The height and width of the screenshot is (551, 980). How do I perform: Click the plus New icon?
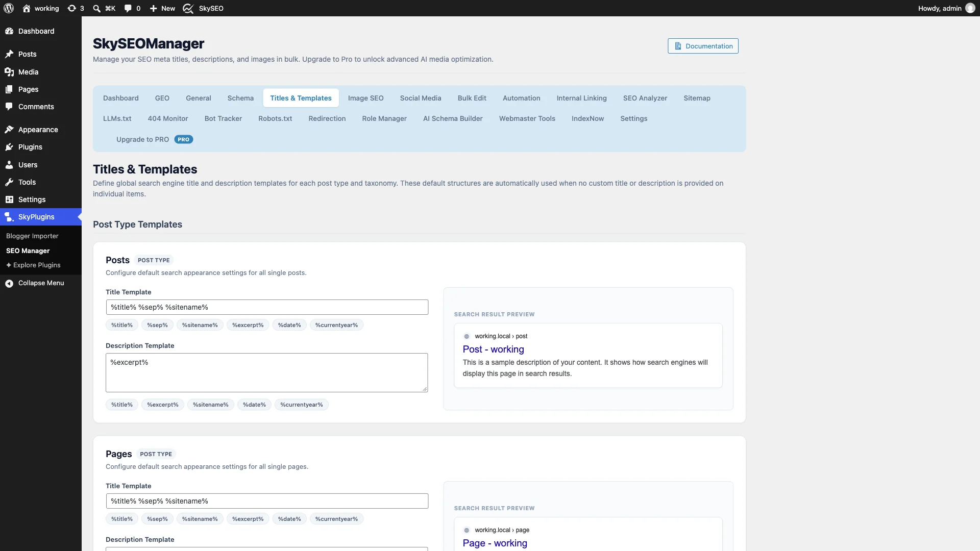click(x=153, y=8)
